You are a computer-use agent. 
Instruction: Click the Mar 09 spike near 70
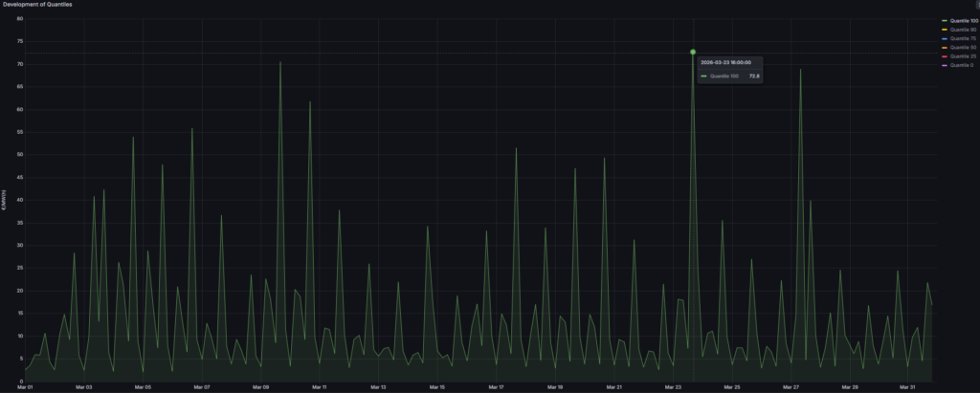pyautogui.click(x=280, y=63)
